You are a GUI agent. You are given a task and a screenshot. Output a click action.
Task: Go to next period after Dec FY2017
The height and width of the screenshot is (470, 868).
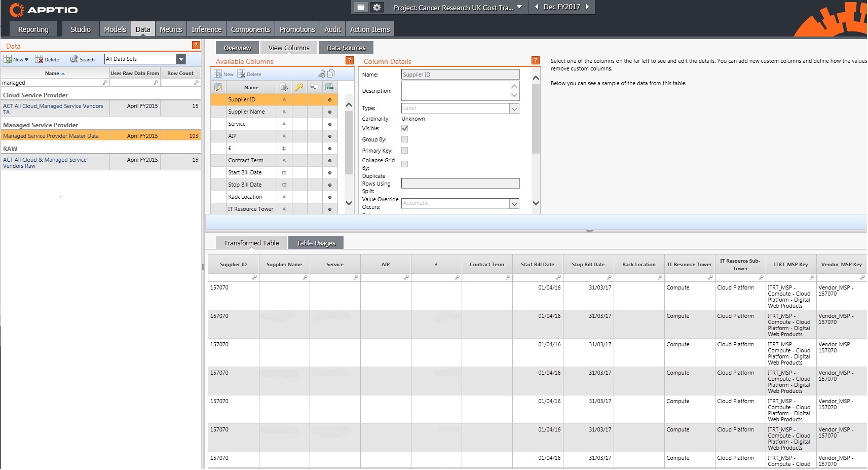coord(587,7)
